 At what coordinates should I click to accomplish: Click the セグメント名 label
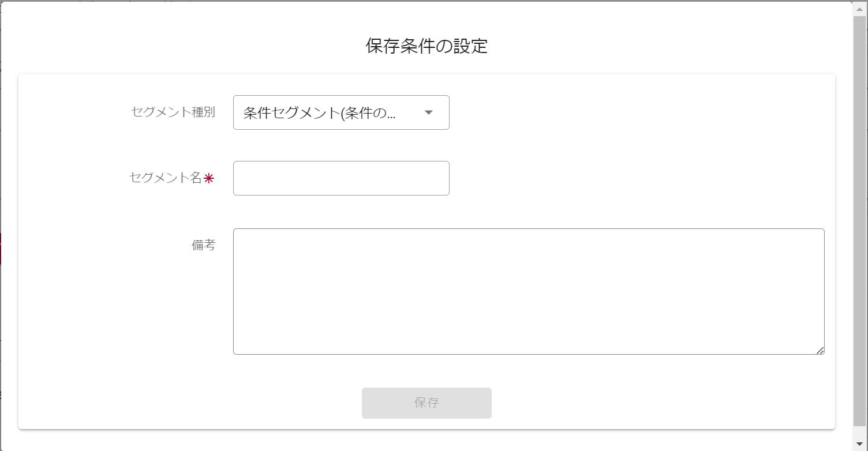[x=165, y=178]
